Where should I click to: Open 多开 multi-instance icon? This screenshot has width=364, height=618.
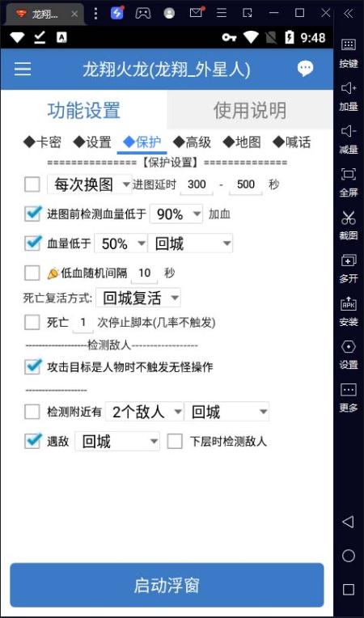(349, 267)
